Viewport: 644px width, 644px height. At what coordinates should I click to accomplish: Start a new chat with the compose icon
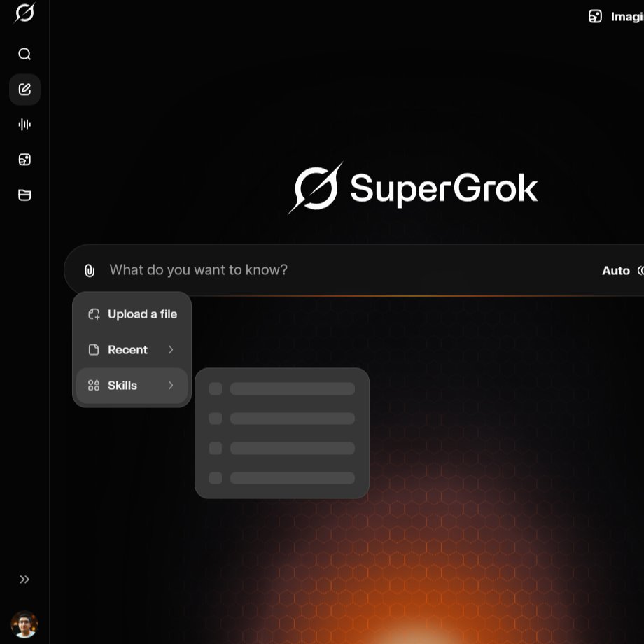point(24,90)
